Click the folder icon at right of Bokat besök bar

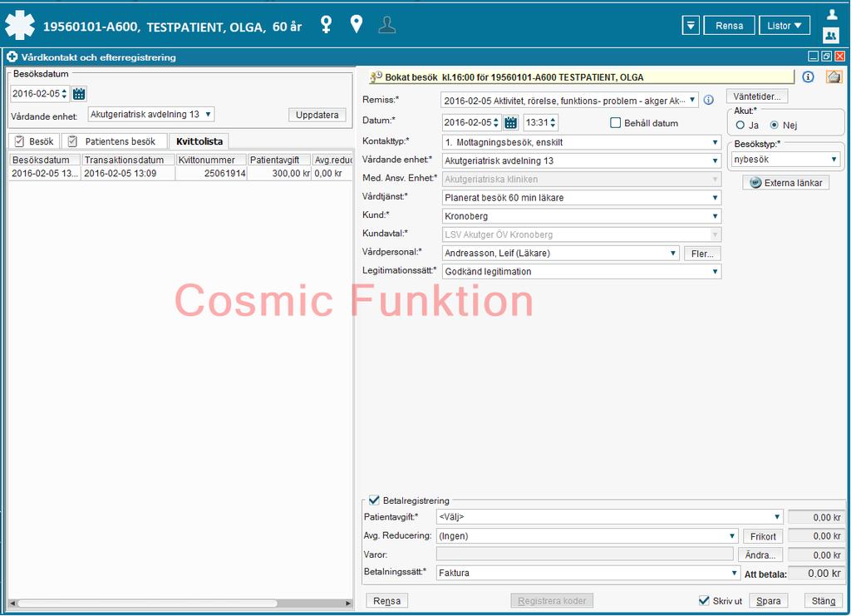click(x=834, y=77)
